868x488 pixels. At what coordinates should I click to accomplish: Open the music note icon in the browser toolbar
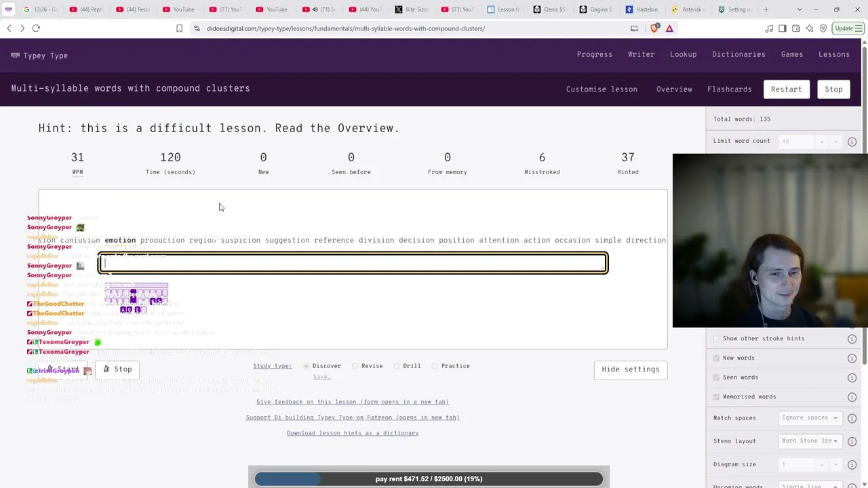click(769, 28)
